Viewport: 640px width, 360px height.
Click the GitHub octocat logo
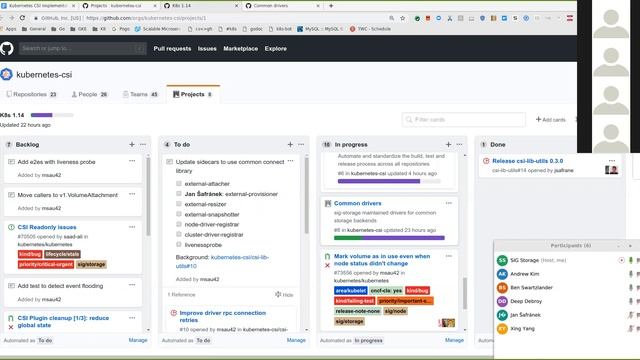click(7, 49)
